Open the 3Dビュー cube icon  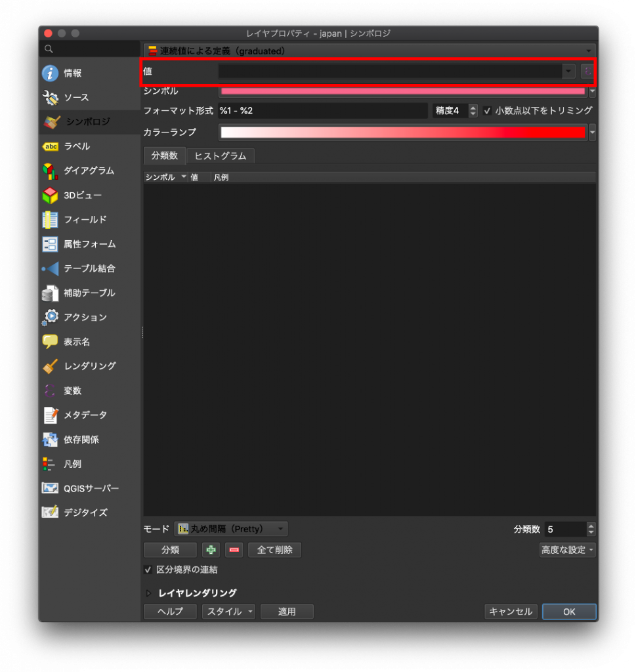pyautogui.click(x=50, y=196)
